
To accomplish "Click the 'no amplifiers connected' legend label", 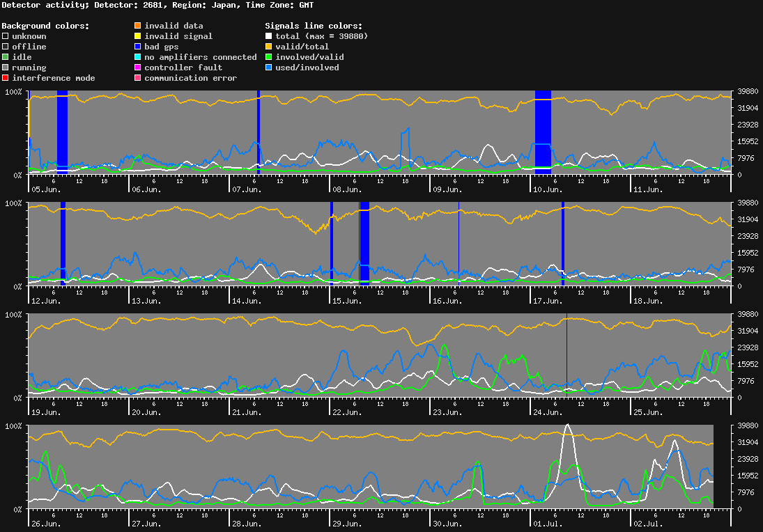I will (201, 57).
